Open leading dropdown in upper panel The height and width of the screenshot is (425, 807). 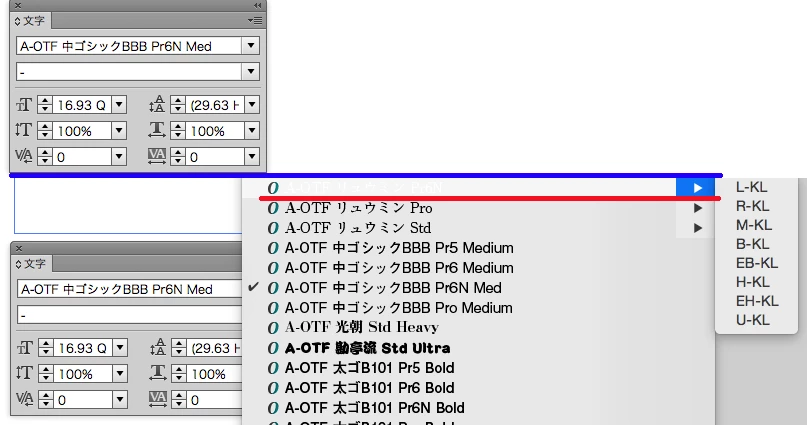coord(252,105)
